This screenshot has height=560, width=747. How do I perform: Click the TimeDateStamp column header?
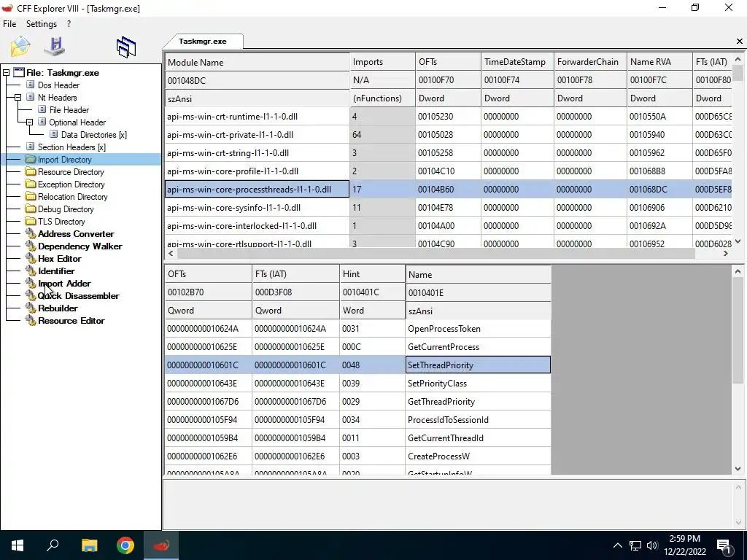(517, 63)
